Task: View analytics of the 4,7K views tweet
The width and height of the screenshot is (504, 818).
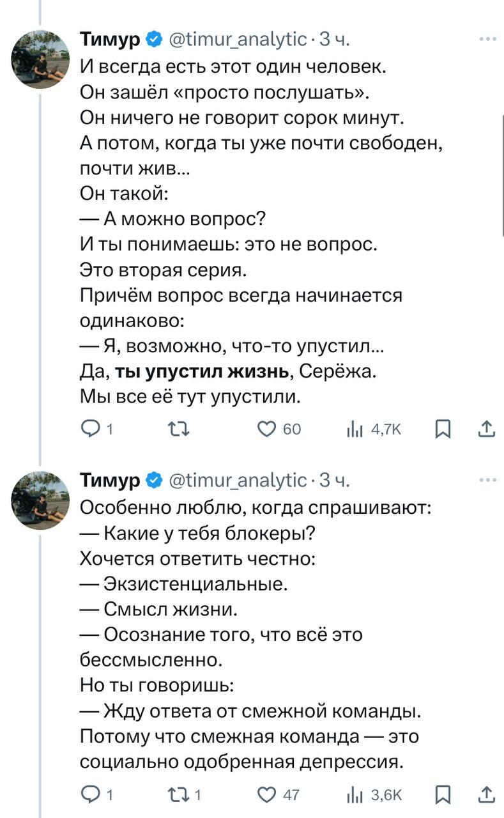Action: [x=353, y=429]
